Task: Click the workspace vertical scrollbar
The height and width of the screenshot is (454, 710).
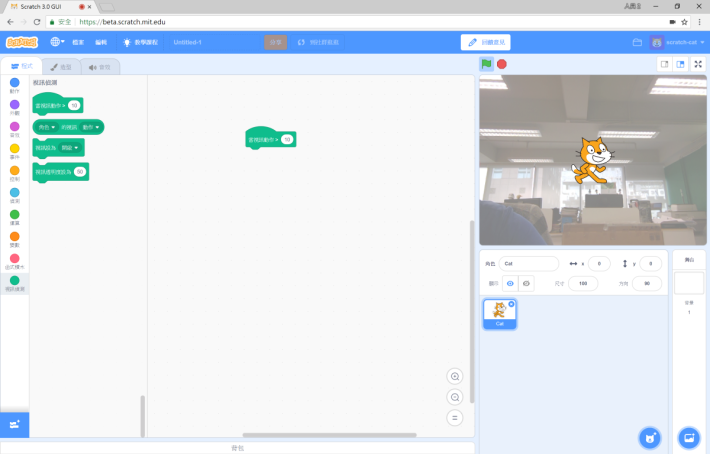Action: coord(472,311)
